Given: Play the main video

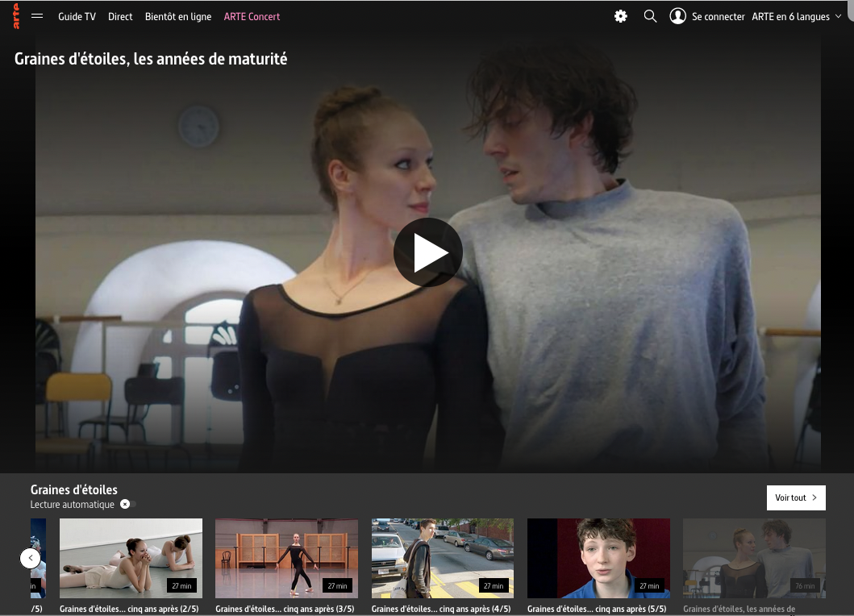Looking at the screenshot, I should click(x=428, y=252).
